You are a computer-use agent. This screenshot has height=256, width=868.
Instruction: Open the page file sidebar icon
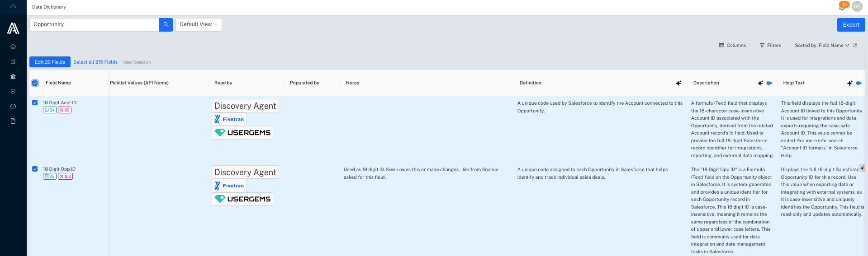pos(13,121)
